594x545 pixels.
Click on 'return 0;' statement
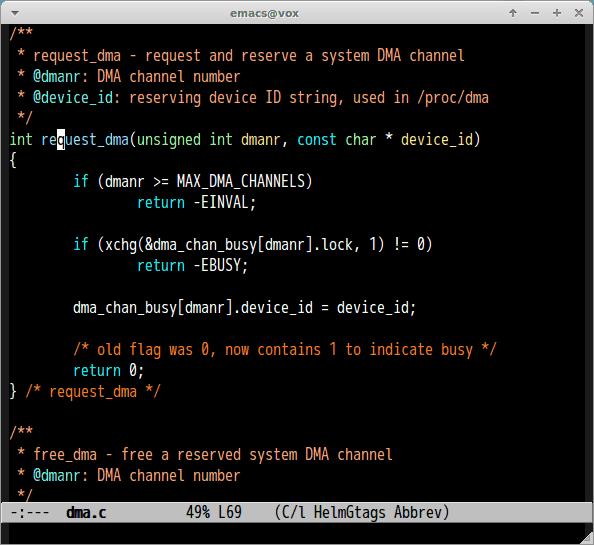pos(108,371)
